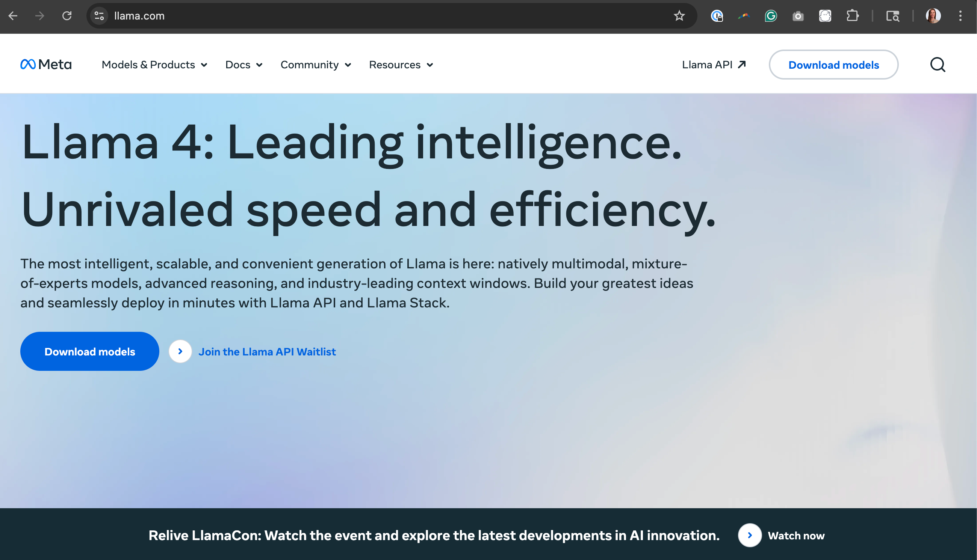Reload the page
Viewport: 977px width, 560px height.
point(67,16)
